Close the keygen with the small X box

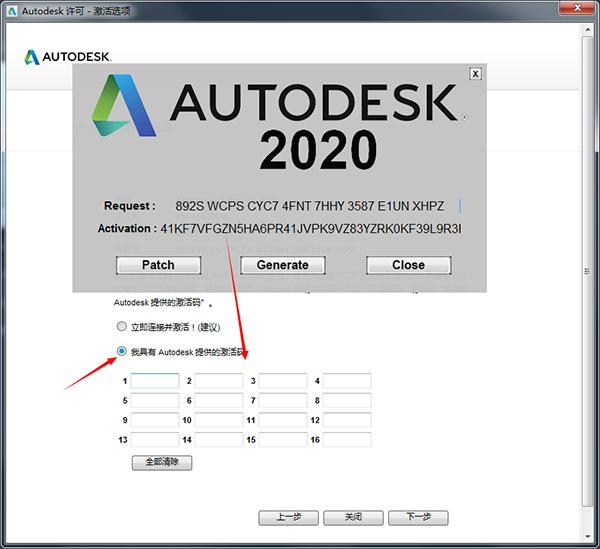pyautogui.click(x=475, y=74)
